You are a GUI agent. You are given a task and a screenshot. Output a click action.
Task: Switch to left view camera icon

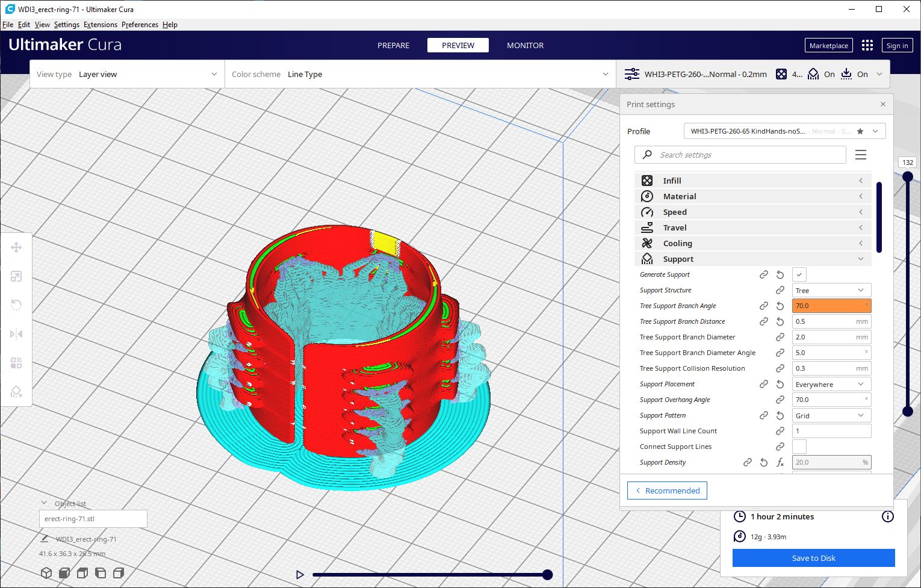click(x=101, y=573)
